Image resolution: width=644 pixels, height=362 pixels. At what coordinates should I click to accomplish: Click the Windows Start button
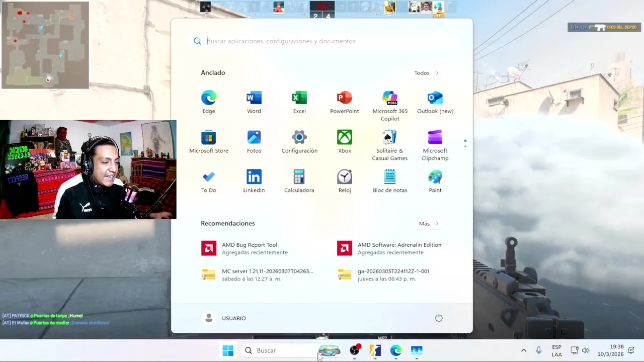(228, 350)
